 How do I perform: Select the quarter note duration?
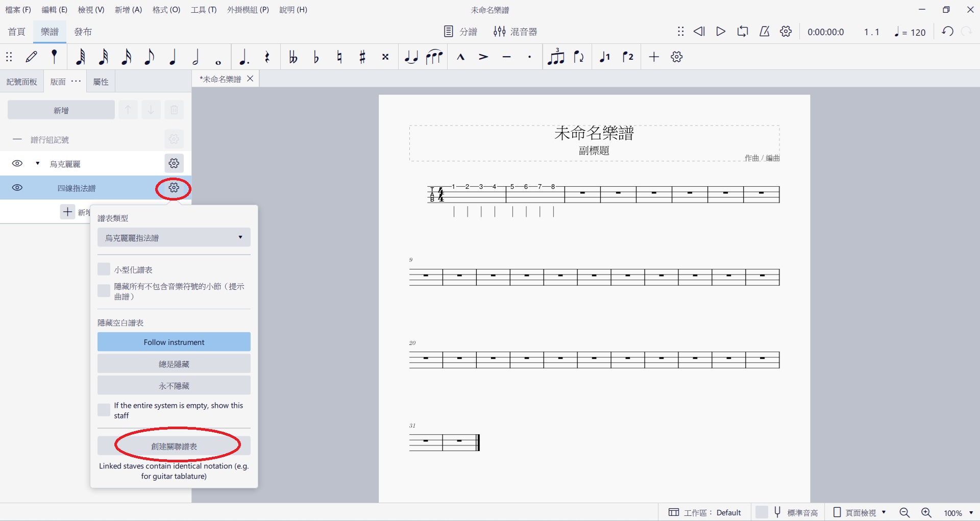pos(173,57)
